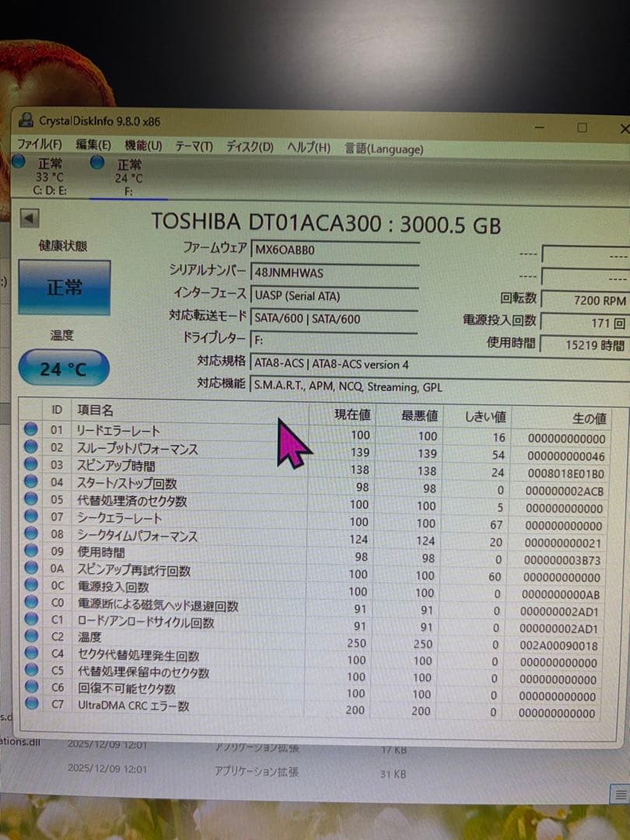
Task: Select the ロード/アンロードサイクル回数 row name
Action: coord(146,622)
